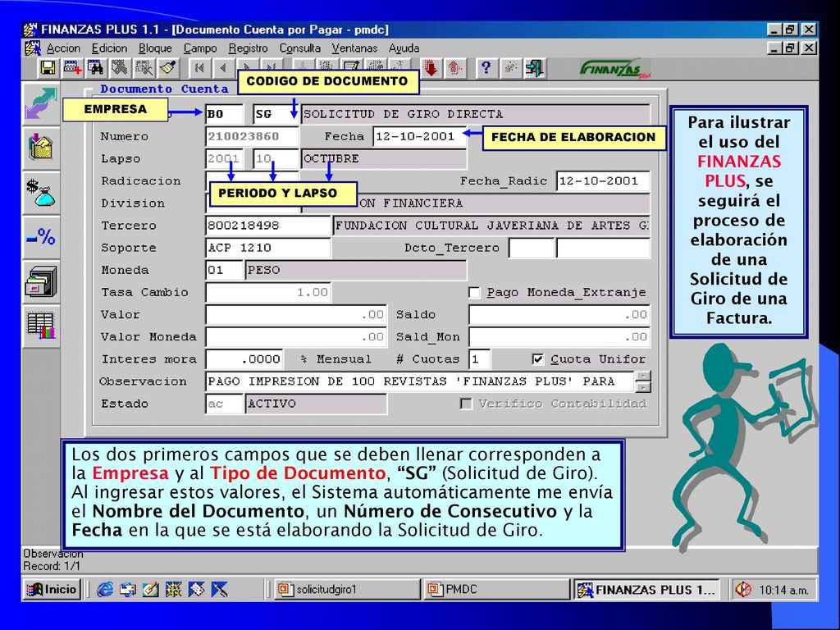Click the Moneda code field 01
Image resolution: width=840 pixels, height=630 pixels.
[x=225, y=270]
